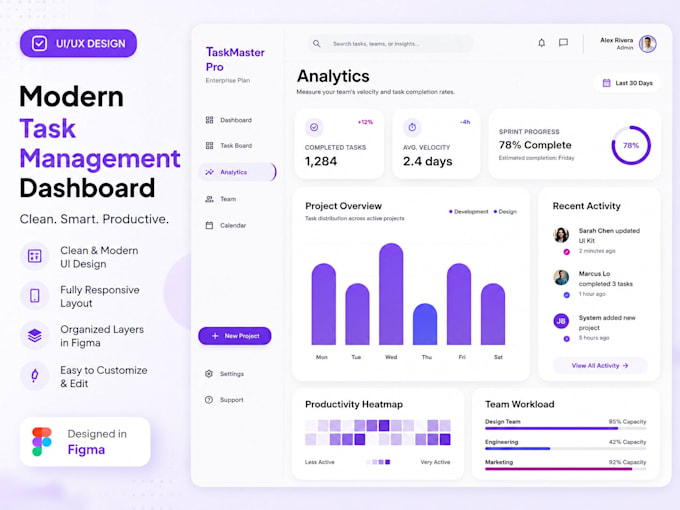Click the JB system avatar badge
The width and height of the screenshot is (680, 510).
[x=561, y=321]
